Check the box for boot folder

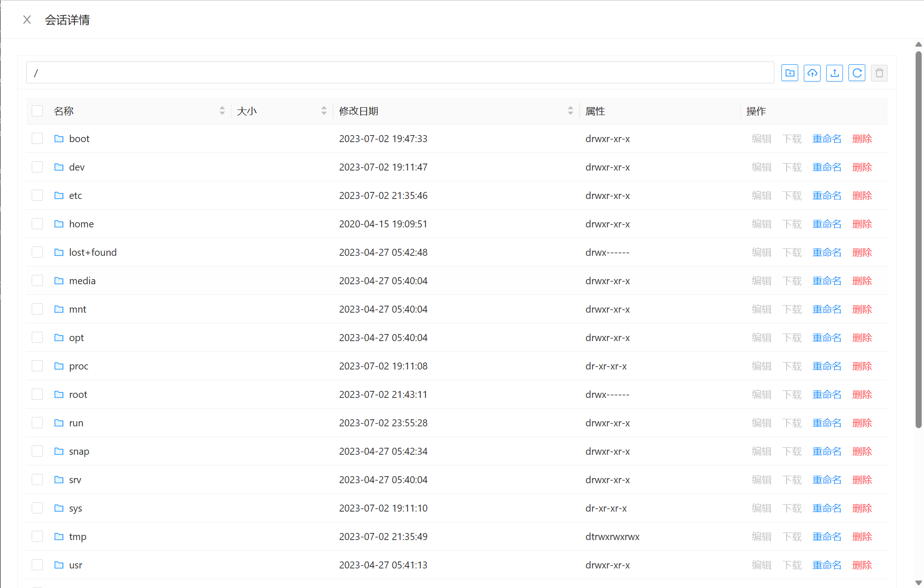37,138
